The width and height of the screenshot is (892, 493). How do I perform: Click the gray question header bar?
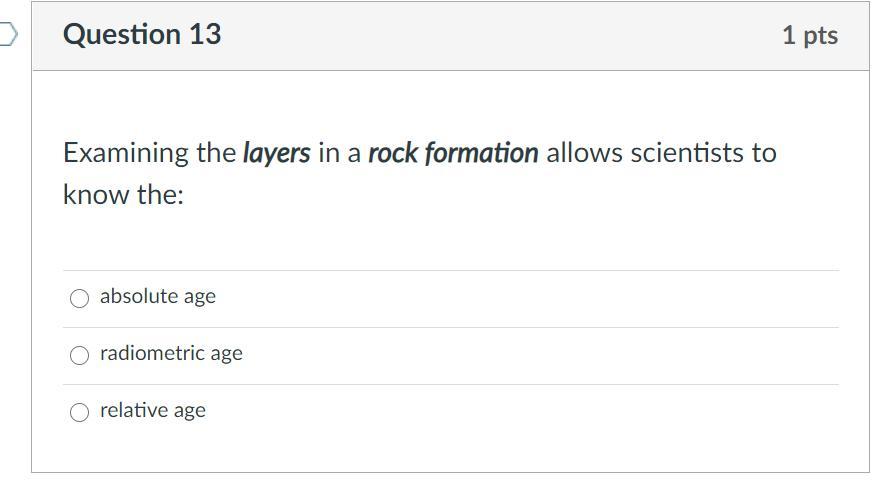coord(500,36)
